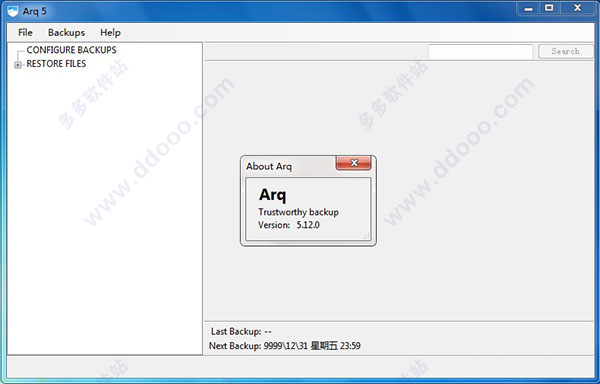
Task: Open the Backups menu
Action: point(67,33)
